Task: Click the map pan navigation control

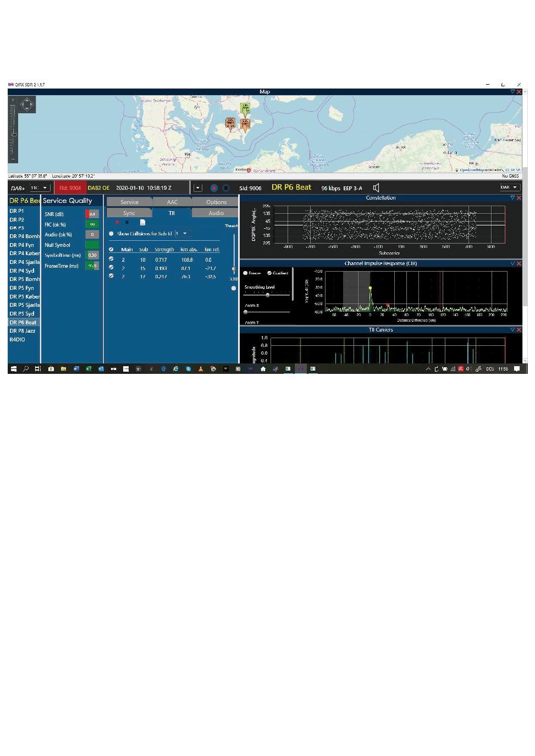Action: tap(26, 104)
